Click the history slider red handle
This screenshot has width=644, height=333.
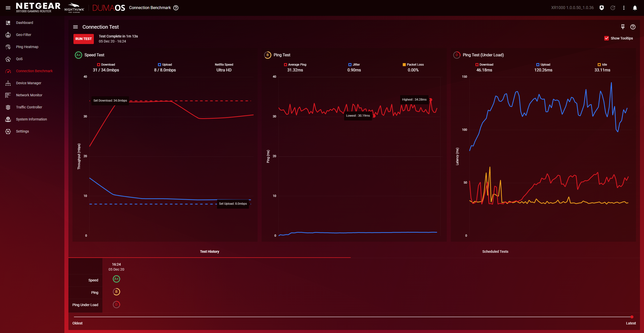click(632, 317)
